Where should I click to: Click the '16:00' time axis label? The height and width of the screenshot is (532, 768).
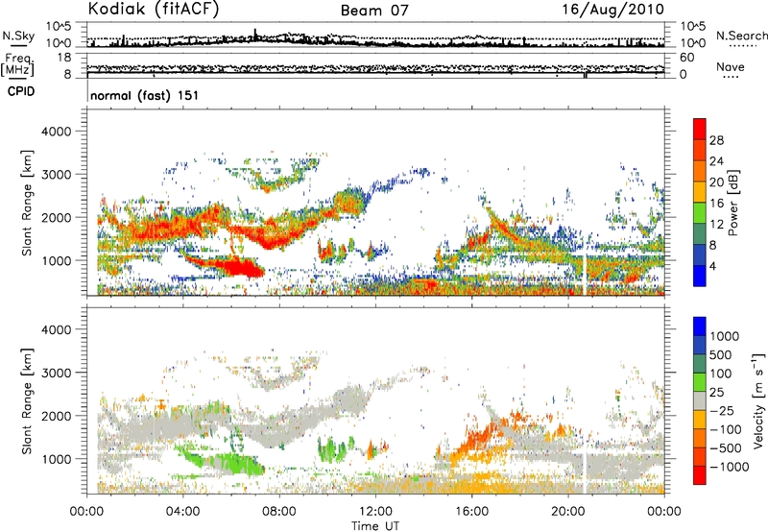(471, 512)
